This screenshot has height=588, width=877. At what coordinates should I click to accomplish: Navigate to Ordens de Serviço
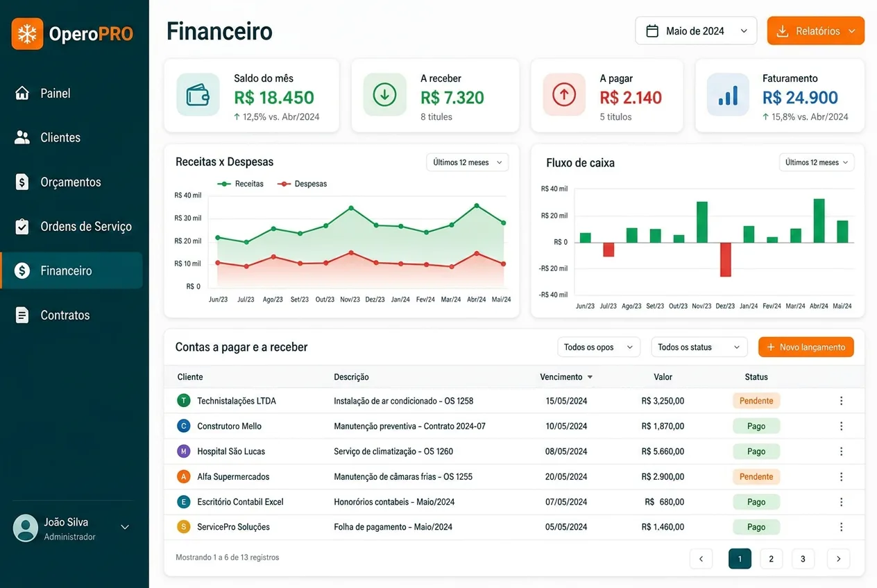pyautogui.click(x=72, y=226)
